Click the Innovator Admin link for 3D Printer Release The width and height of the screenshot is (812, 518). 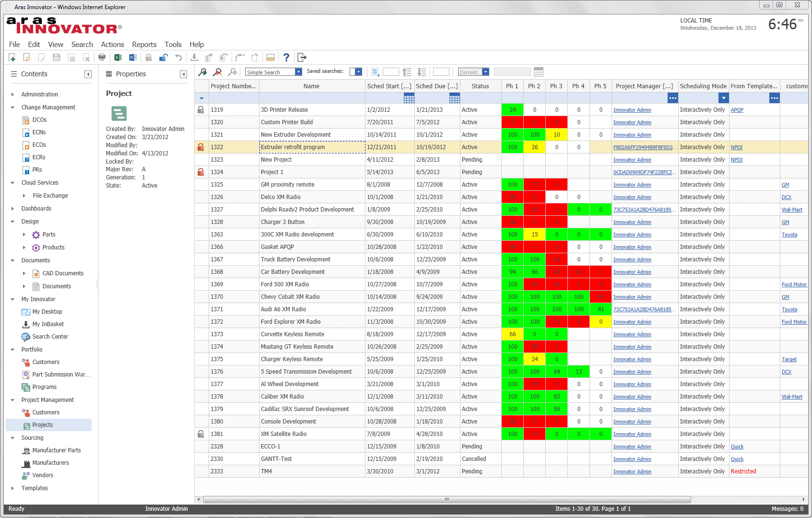tap(632, 109)
